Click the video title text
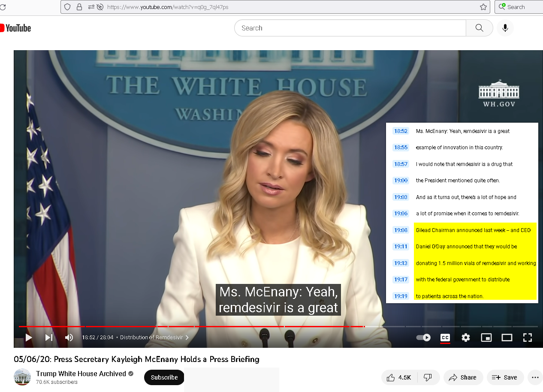 [136, 359]
